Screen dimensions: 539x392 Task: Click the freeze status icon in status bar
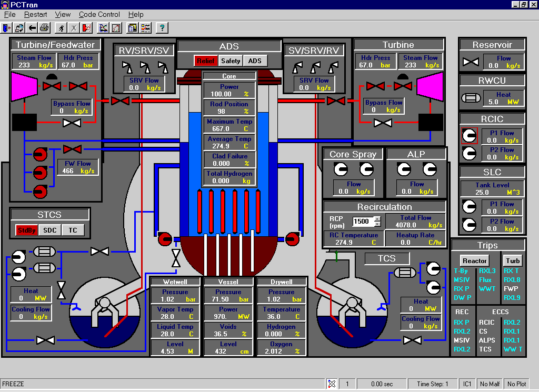coord(331,384)
